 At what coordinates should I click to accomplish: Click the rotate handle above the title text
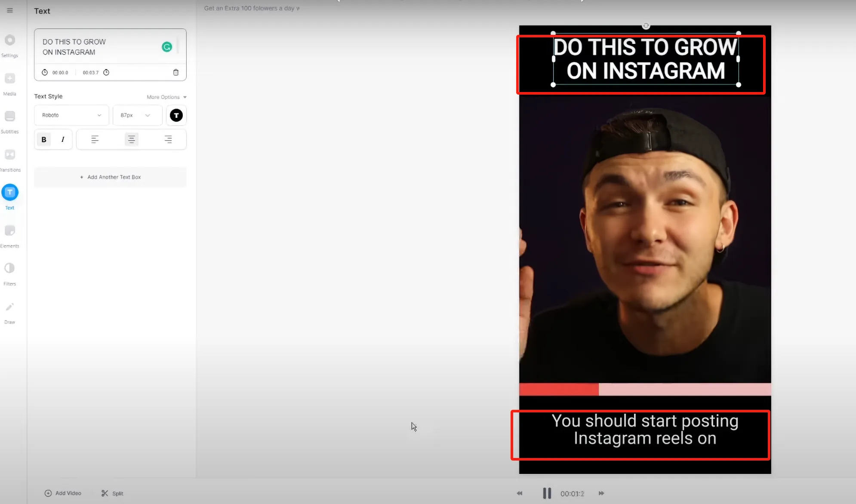646,26
